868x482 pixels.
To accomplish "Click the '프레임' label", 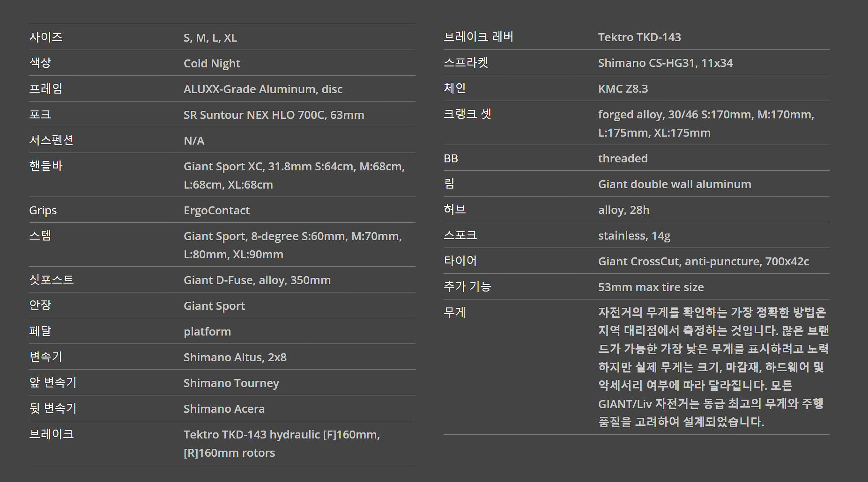I will point(46,89).
